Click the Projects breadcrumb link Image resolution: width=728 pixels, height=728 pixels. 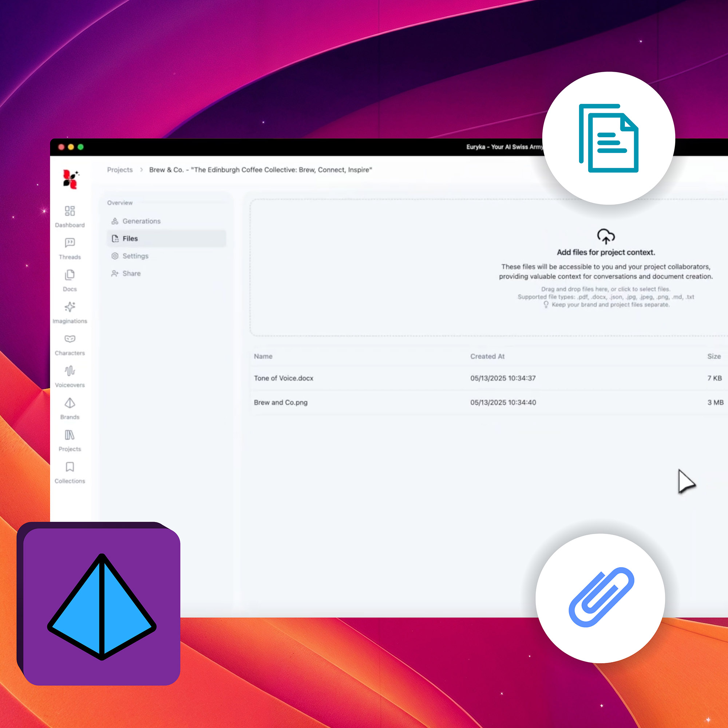(120, 170)
